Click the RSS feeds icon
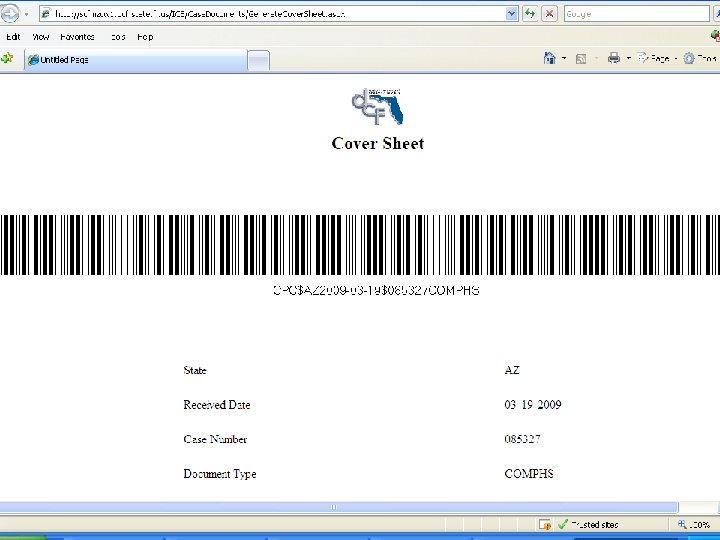This screenshot has width=720, height=540. 581,59
